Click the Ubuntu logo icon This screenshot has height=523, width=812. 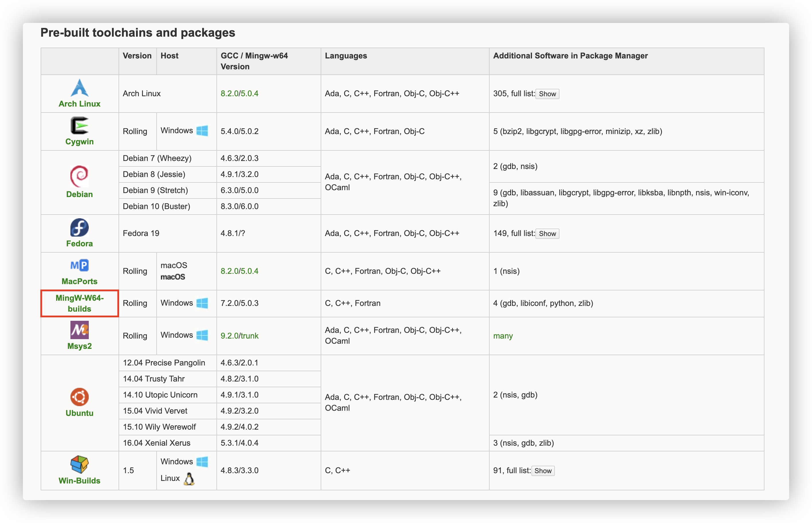(x=79, y=397)
